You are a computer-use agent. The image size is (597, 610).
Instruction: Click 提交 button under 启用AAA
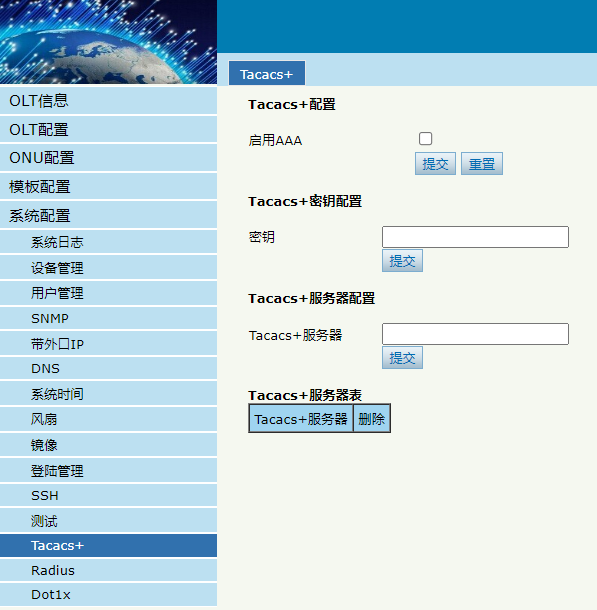click(x=435, y=164)
